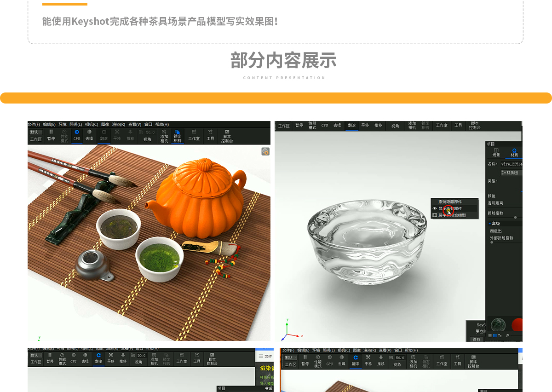Click 添加相机 icon in screenshot below glass bowl
Image resolution: width=552 pixels, height=392 pixels.
[x=413, y=357]
